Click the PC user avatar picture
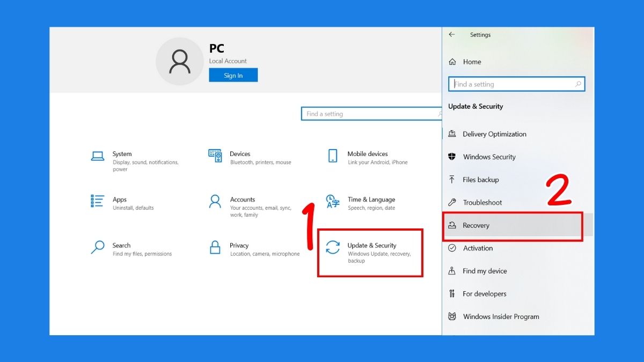Image resolution: width=644 pixels, height=362 pixels. pyautogui.click(x=180, y=62)
